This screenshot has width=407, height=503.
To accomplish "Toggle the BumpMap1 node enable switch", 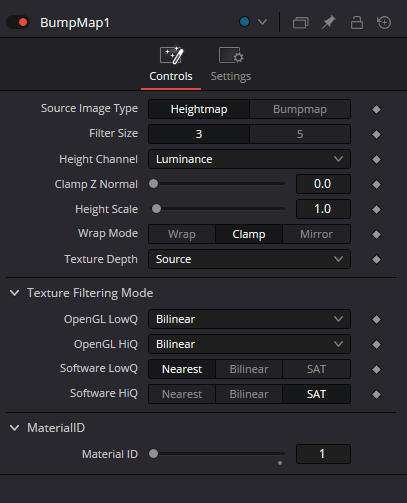I will [x=18, y=22].
